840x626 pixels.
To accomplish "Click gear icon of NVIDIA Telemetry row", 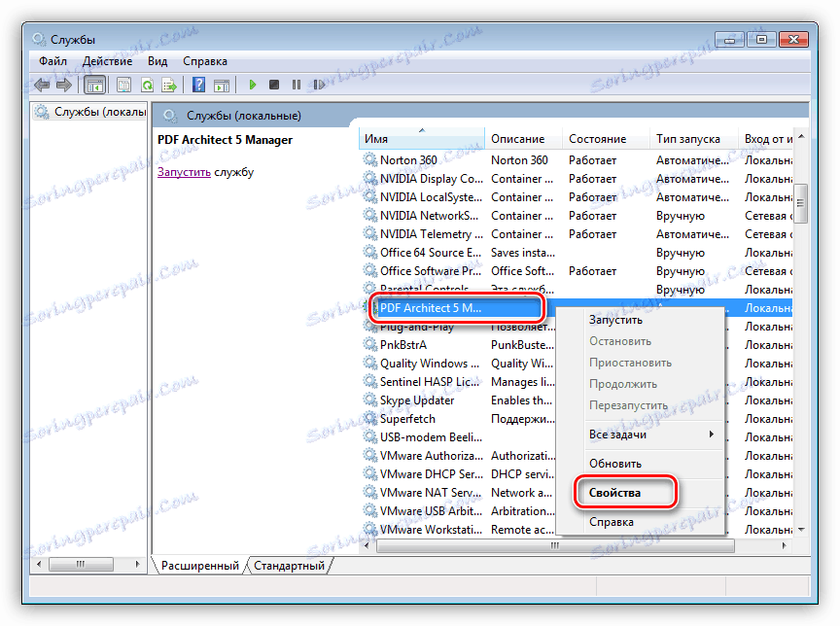I will [369, 233].
